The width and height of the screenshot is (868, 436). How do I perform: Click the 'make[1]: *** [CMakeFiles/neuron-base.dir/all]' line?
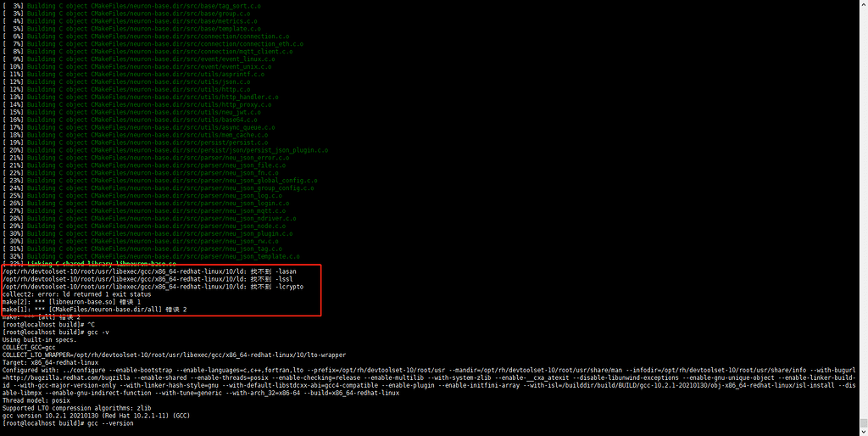pyautogui.click(x=93, y=310)
